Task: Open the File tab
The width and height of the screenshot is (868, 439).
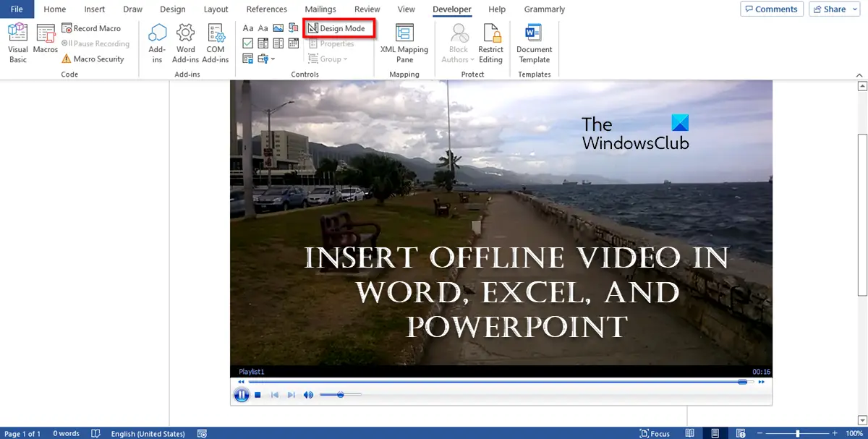Action: 17,9
